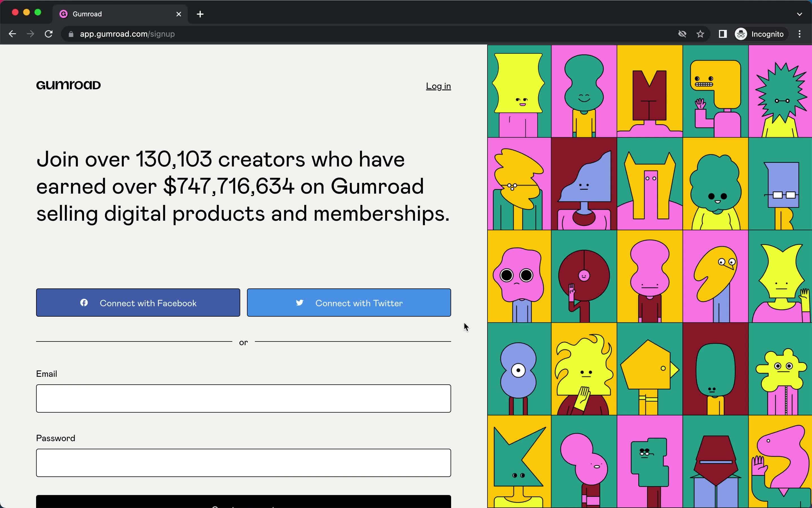Click the green spiky head character tile
This screenshot has width=812, height=508.
(x=780, y=91)
